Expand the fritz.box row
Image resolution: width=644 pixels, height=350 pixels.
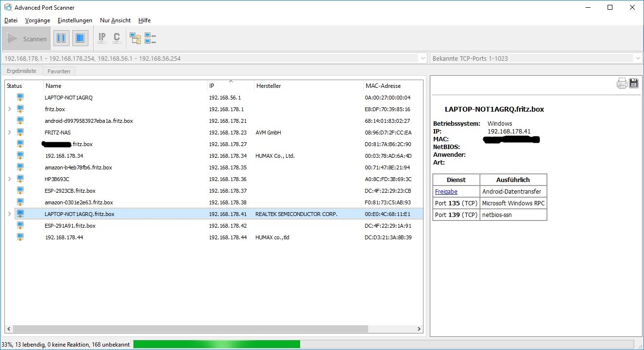10,109
